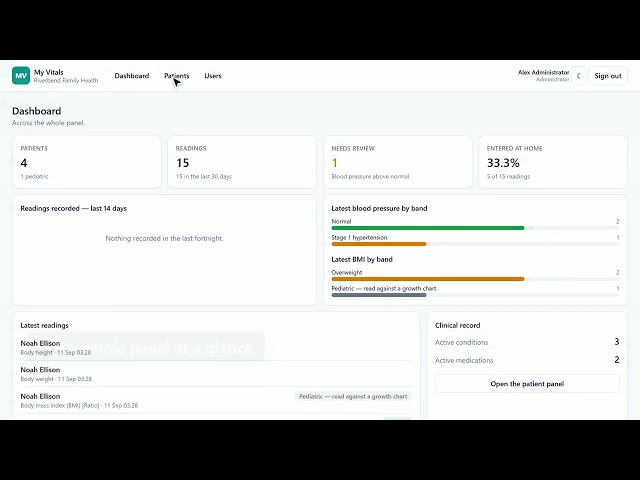The height and width of the screenshot is (480, 640).
Task: Click the 'Clinical record' heading
Action: click(458, 325)
